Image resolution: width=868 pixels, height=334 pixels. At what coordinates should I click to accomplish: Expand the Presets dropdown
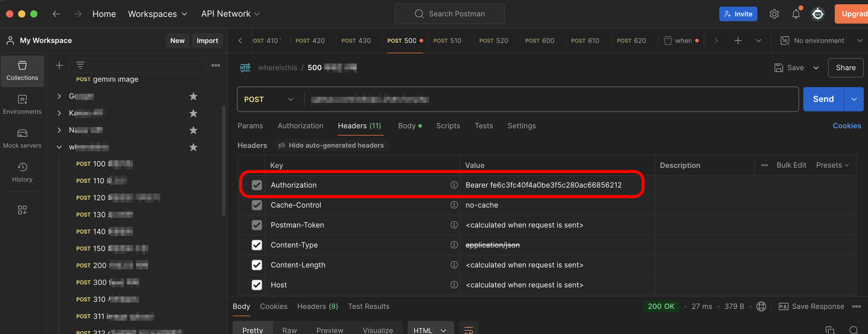pos(832,165)
